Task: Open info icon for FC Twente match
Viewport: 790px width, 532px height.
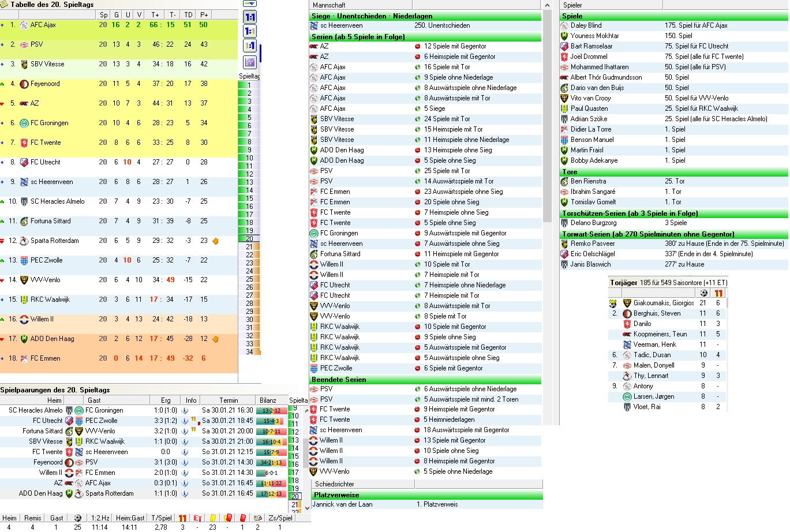Action: [185, 452]
